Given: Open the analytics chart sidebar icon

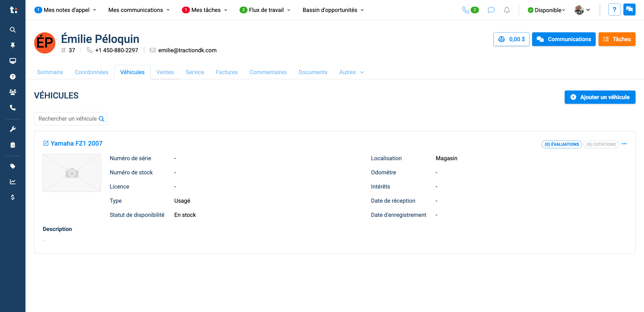Looking at the screenshot, I should [x=12, y=182].
